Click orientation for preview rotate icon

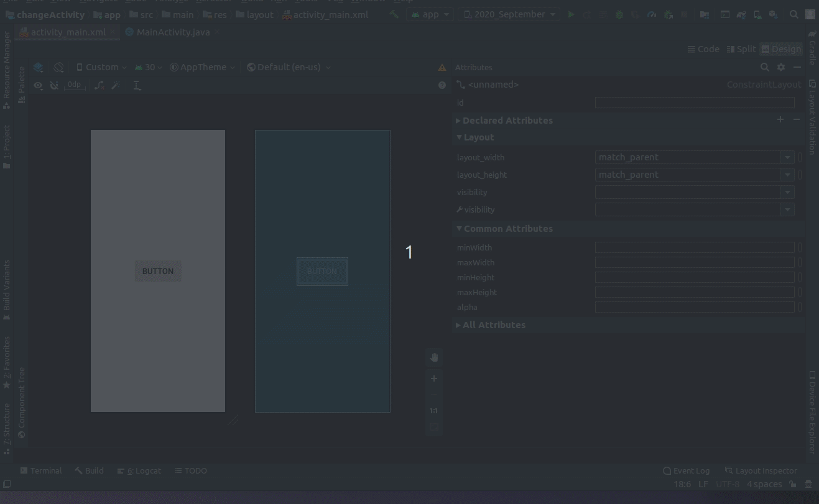coord(58,67)
